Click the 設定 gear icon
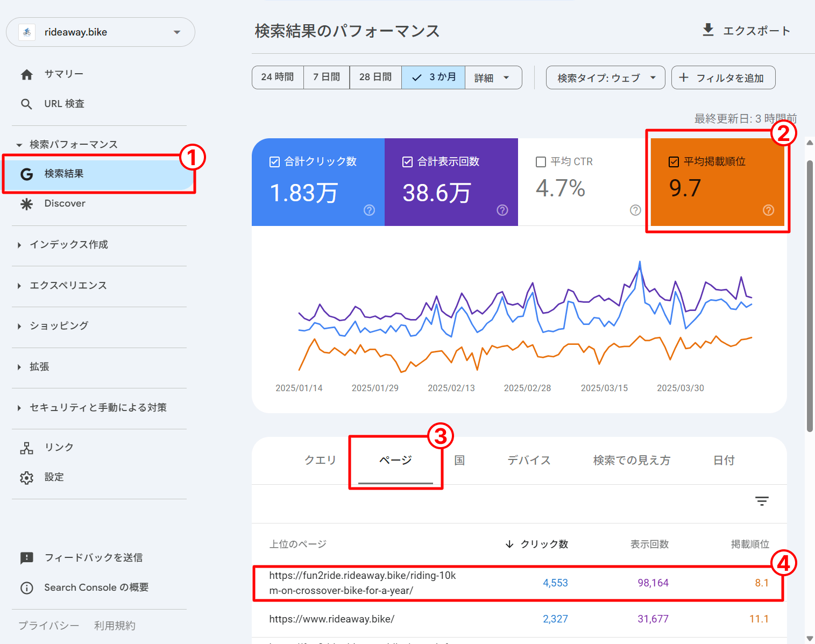815x644 pixels. (26, 477)
